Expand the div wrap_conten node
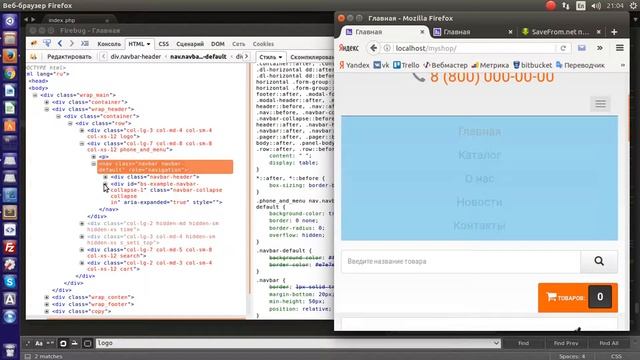The width and height of the screenshot is (640, 360). [47, 297]
